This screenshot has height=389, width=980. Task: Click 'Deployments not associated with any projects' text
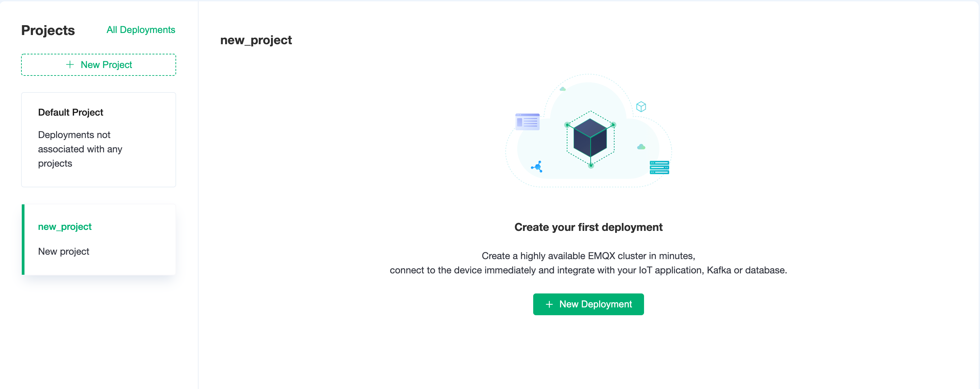(x=80, y=149)
